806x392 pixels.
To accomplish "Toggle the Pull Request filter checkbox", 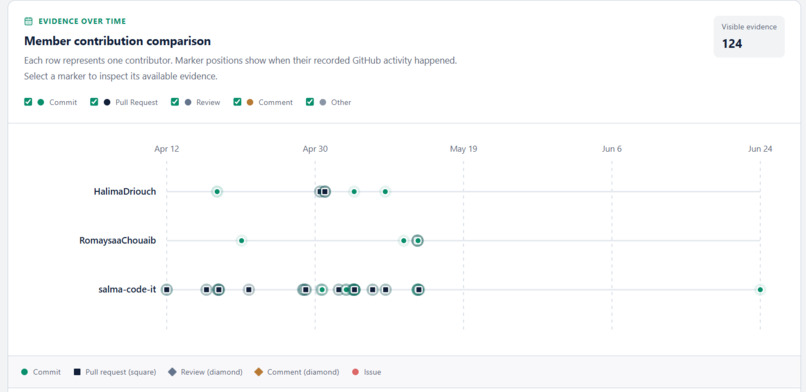I will [94, 102].
